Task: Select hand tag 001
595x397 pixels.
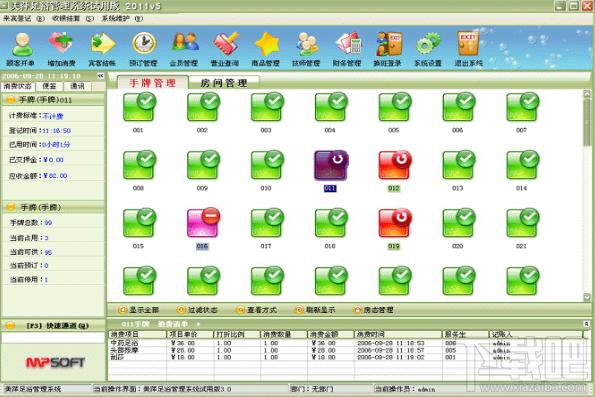Action: pyautogui.click(x=139, y=107)
